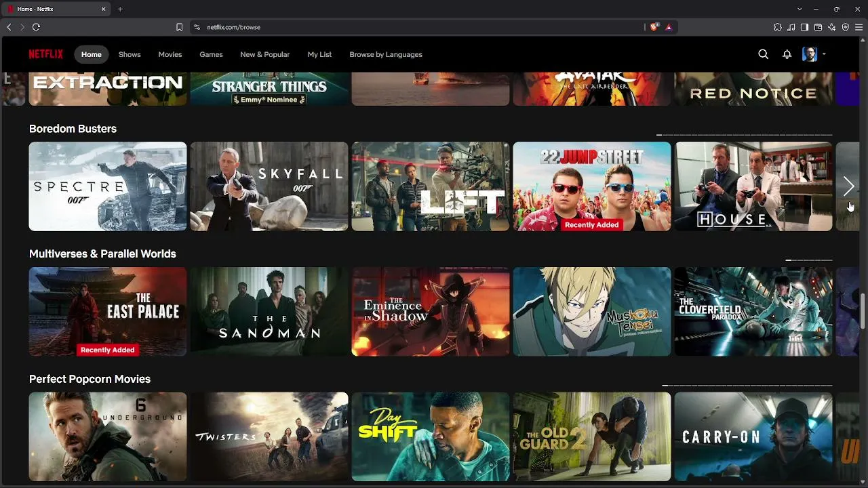Viewport: 868px width, 488px height.
Task: Open the Mushoku Tensei thumbnail
Action: [592, 312]
